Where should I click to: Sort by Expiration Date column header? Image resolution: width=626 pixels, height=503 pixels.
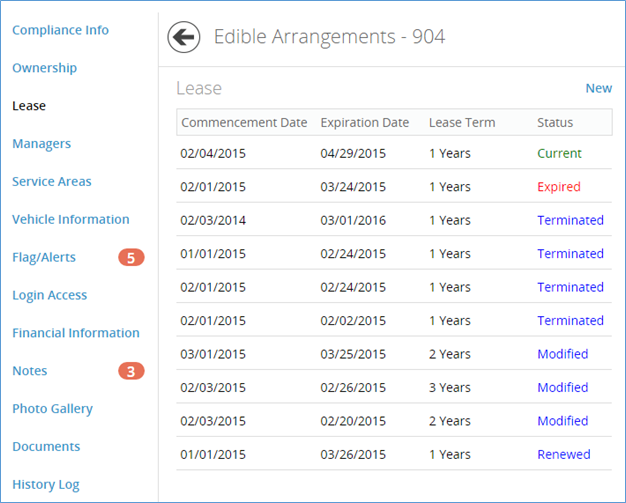[365, 123]
